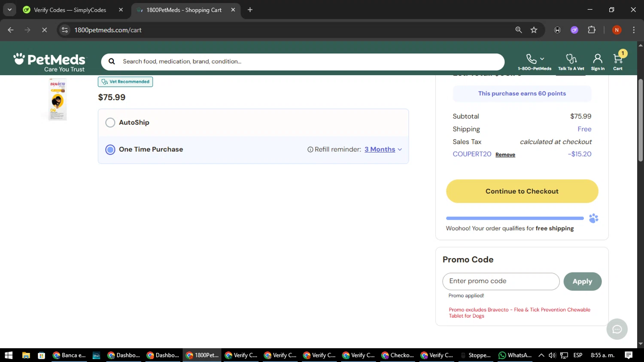This screenshot has width=644, height=362.
Task: Click the COUPERT20 coupon label
Action: coord(472,154)
